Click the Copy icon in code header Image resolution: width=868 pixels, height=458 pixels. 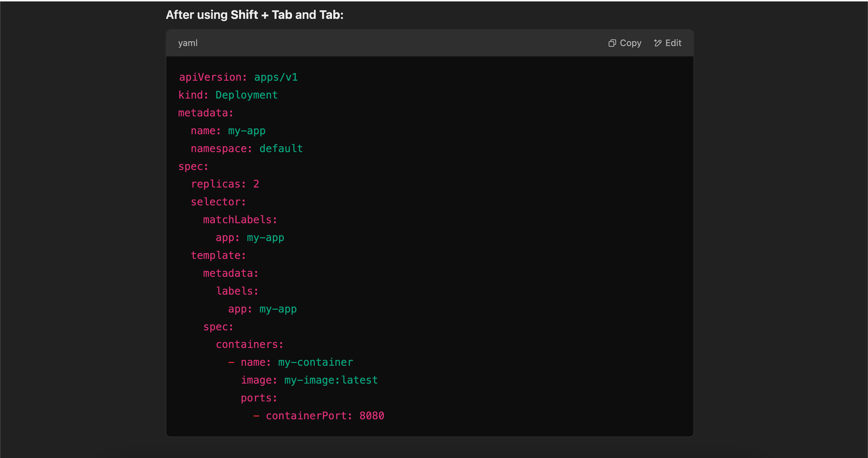[612, 43]
